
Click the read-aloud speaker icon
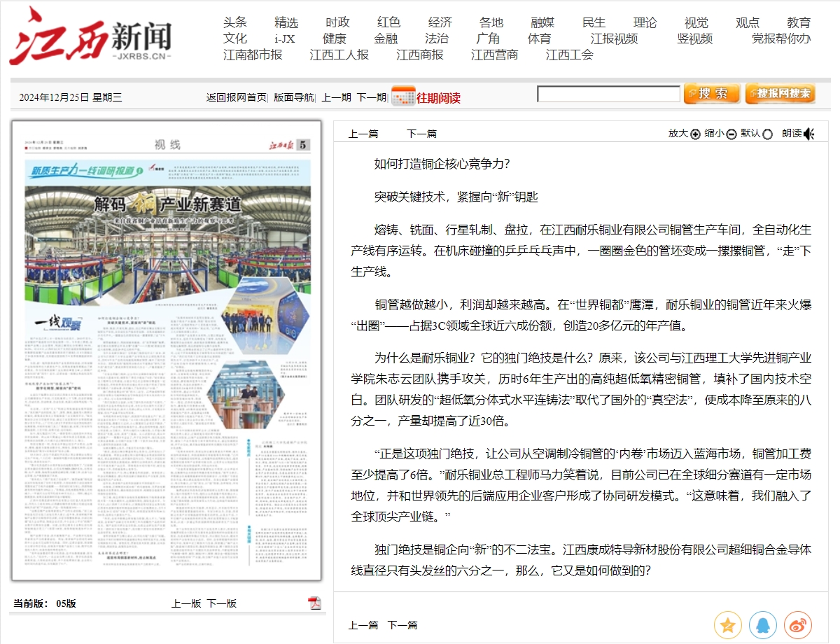808,134
